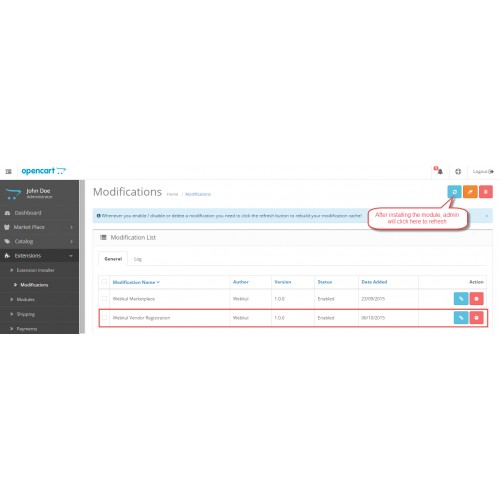Check the Webkul Marketplace row checkbox
This screenshot has height=500, width=500.
coord(104,298)
